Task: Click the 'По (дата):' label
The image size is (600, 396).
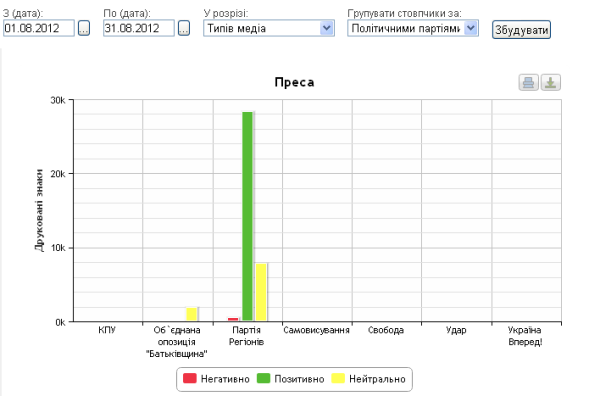Action: click(127, 13)
